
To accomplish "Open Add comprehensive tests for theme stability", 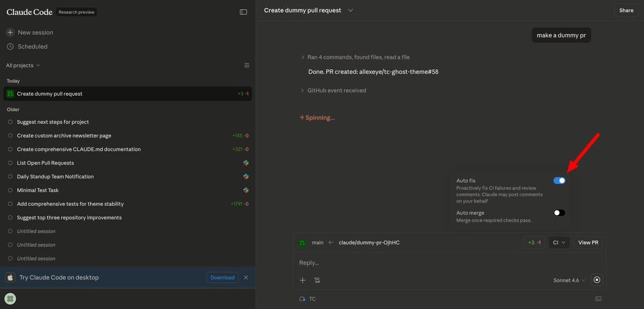I will (x=127, y=204).
